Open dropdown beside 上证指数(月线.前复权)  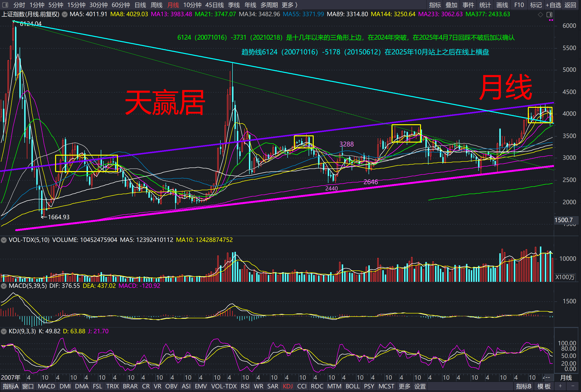click(x=65, y=15)
